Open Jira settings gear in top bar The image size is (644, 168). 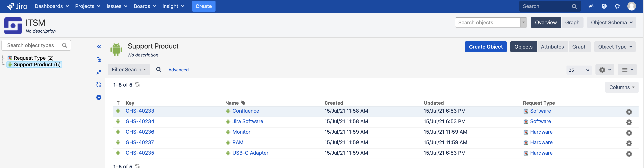coord(617,6)
